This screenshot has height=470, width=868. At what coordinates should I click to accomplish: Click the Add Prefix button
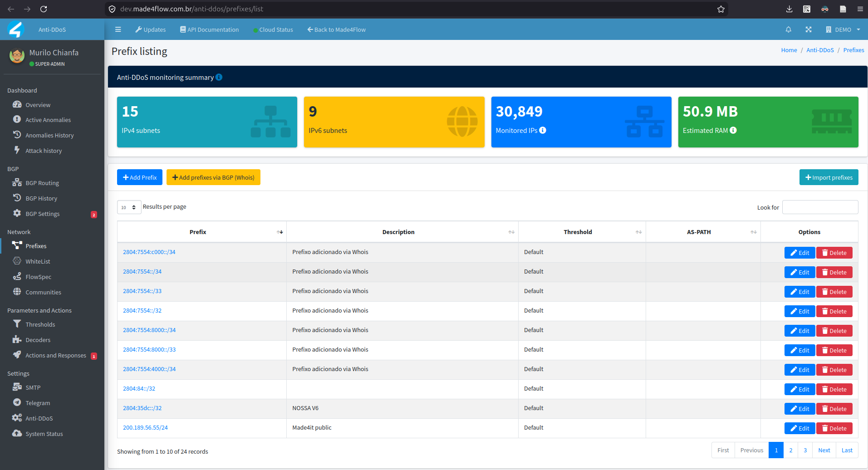pyautogui.click(x=140, y=177)
